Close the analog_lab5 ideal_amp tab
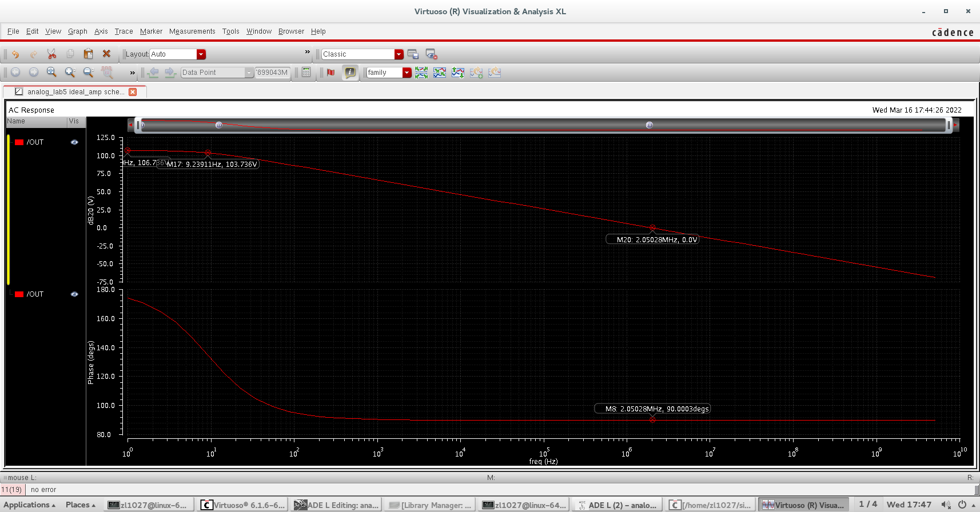 pyautogui.click(x=133, y=92)
